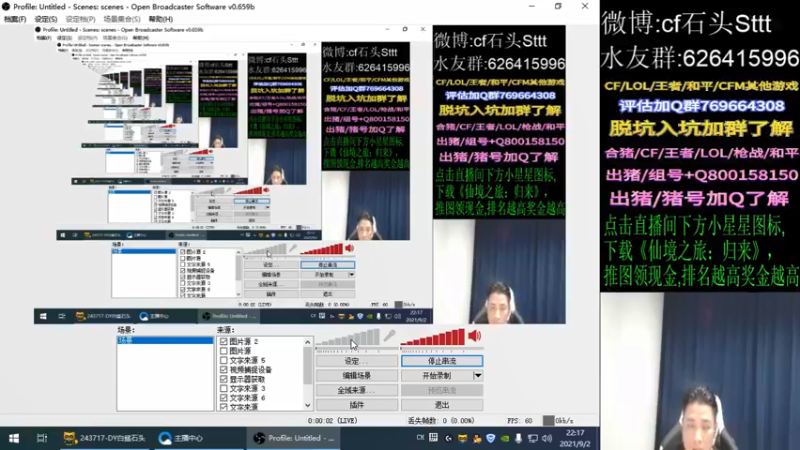Viewport: 800px width, 450px height.
Task: Select the 显示器获取 source row label
Action: (247, 379)
